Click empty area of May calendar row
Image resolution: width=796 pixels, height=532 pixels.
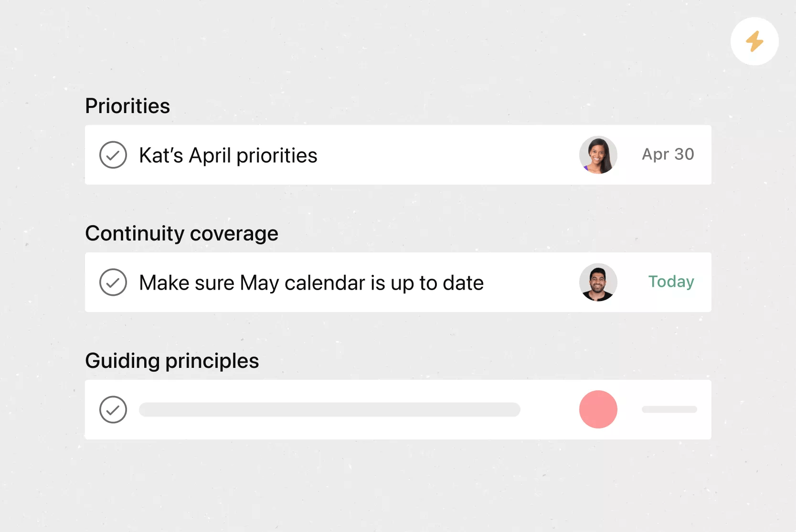point(530,282)
